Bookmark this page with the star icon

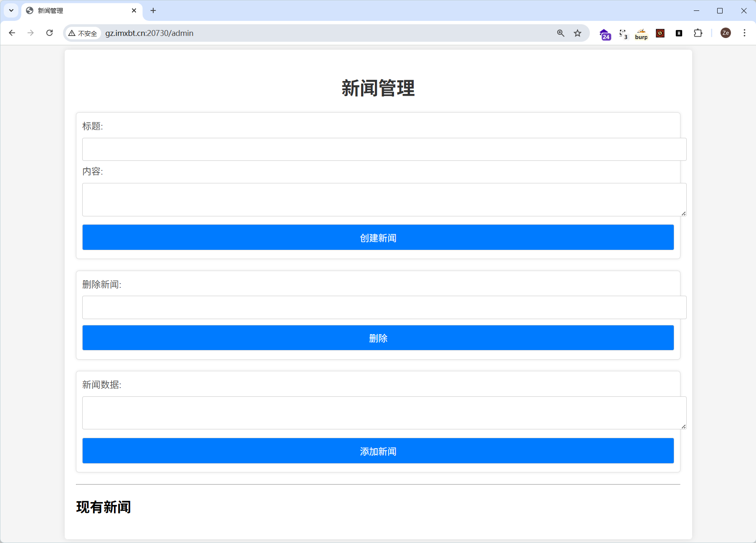pos(577,33)
